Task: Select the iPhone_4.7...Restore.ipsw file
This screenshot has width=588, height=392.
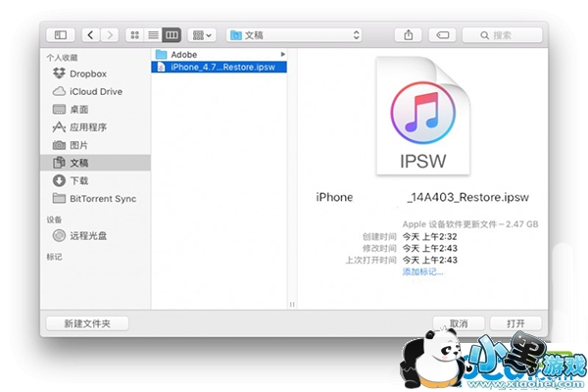Action: [x=219, y=68]
